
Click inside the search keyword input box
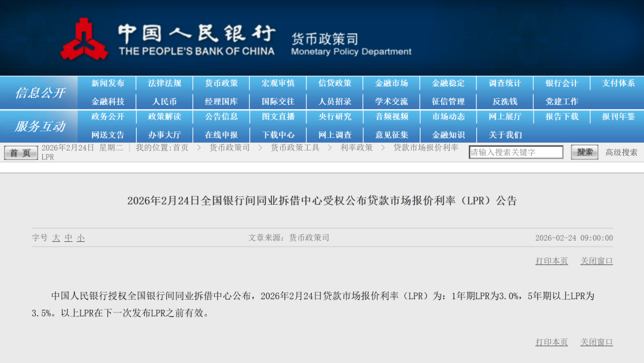[x=516, y=152]
